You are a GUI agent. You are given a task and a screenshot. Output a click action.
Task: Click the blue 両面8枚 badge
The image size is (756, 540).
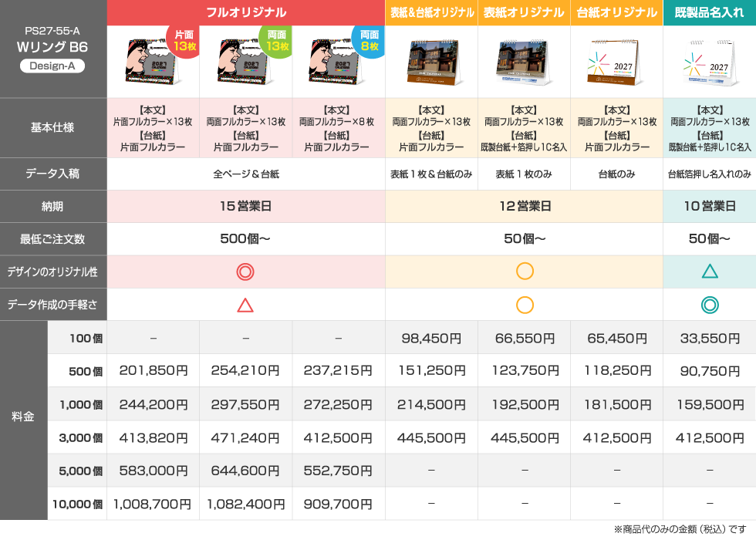pos(369,41)
